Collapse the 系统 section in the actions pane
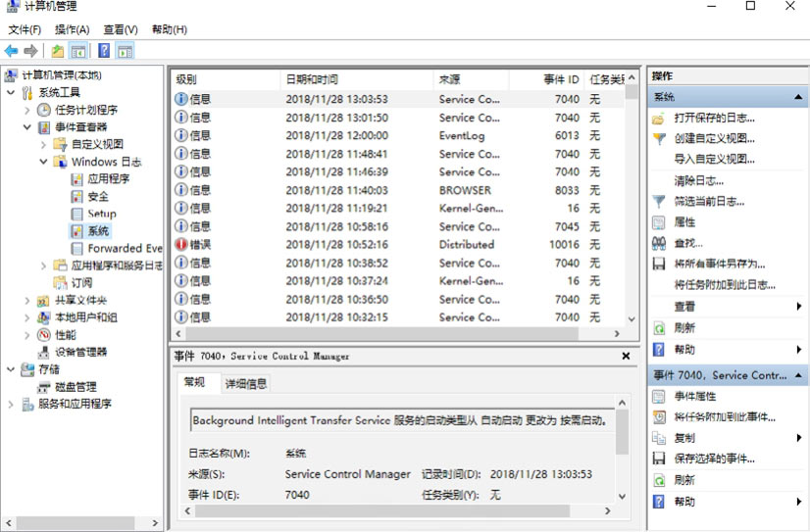This screenshot has width=810, height=532. 799,98
